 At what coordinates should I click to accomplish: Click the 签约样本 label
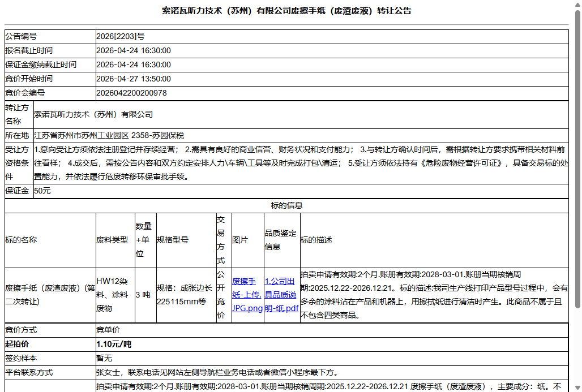click(x=21, y=358)
